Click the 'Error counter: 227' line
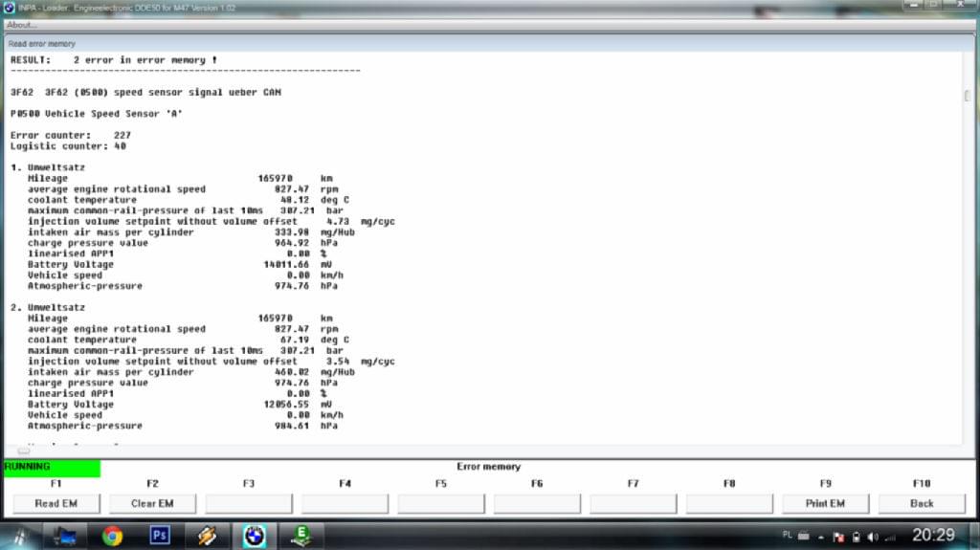Image resolution: width=980 pixels, height=550 pixels. coord(71,135)
